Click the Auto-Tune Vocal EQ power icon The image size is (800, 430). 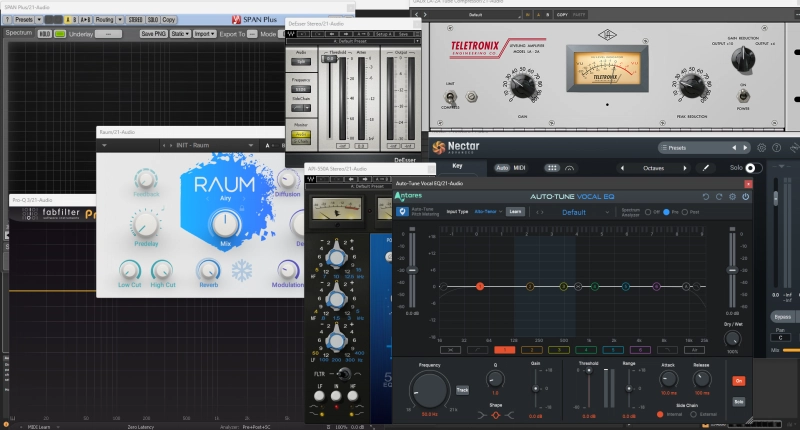[746, 197]
